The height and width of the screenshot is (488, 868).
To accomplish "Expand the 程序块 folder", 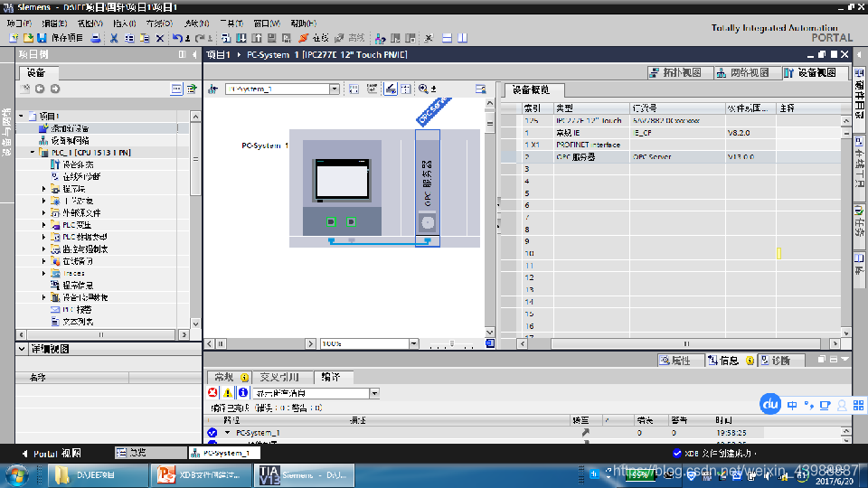I will point(43,189).
